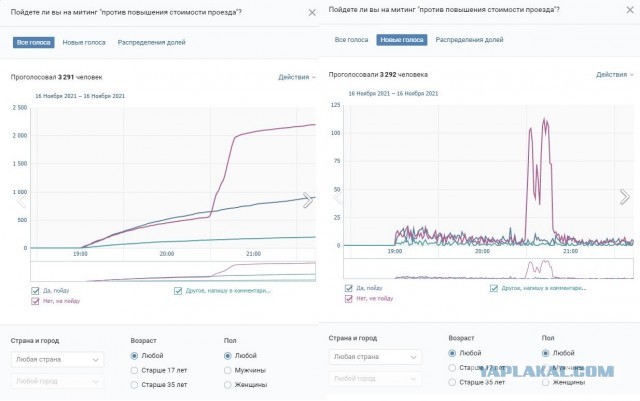This screenshot has height=401, width=640.
Task: Click previous arrow on left chart
Action: [21, 200]
